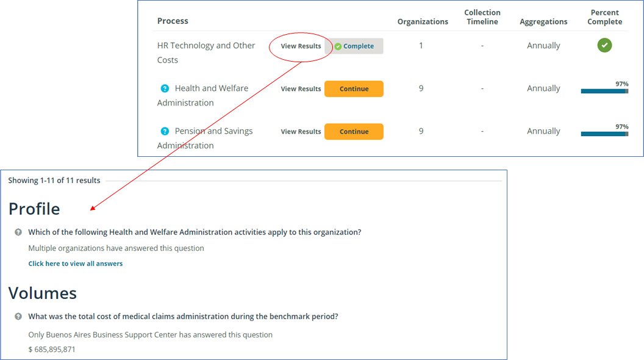The image size is (644, 360).
Task: Open View Results for HR Technology and Other Costs
Action: coord(301,46)
